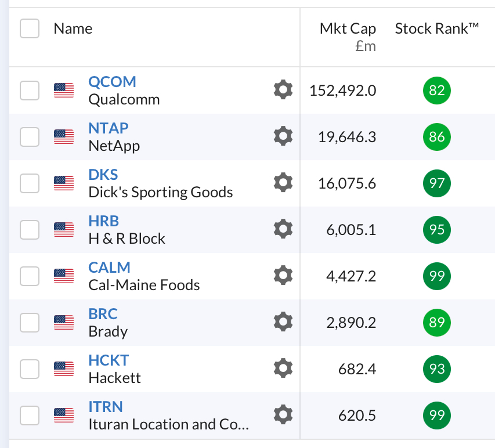
Task: Tick the select-all checkbox in header
Action: point(30,28)
